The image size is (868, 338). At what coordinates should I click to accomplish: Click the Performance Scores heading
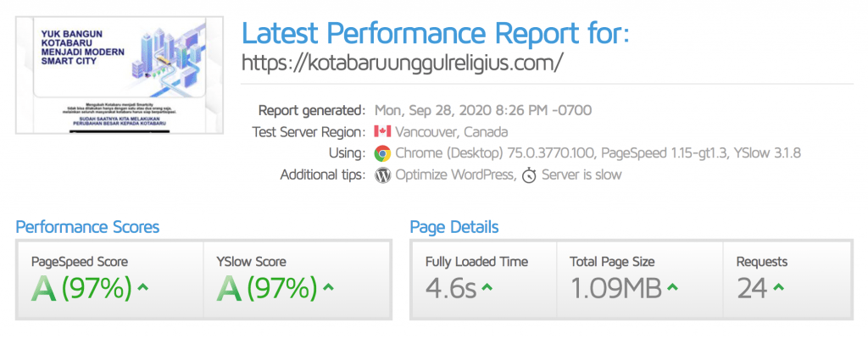87,227
